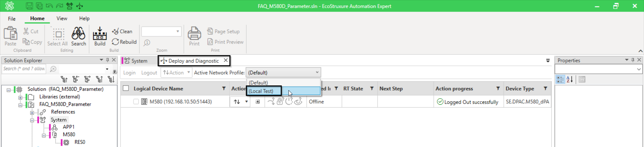Viewport: 644px width, 147px height.
Task: Open Solution Explorer search options arrow
Action: [107, 69]
